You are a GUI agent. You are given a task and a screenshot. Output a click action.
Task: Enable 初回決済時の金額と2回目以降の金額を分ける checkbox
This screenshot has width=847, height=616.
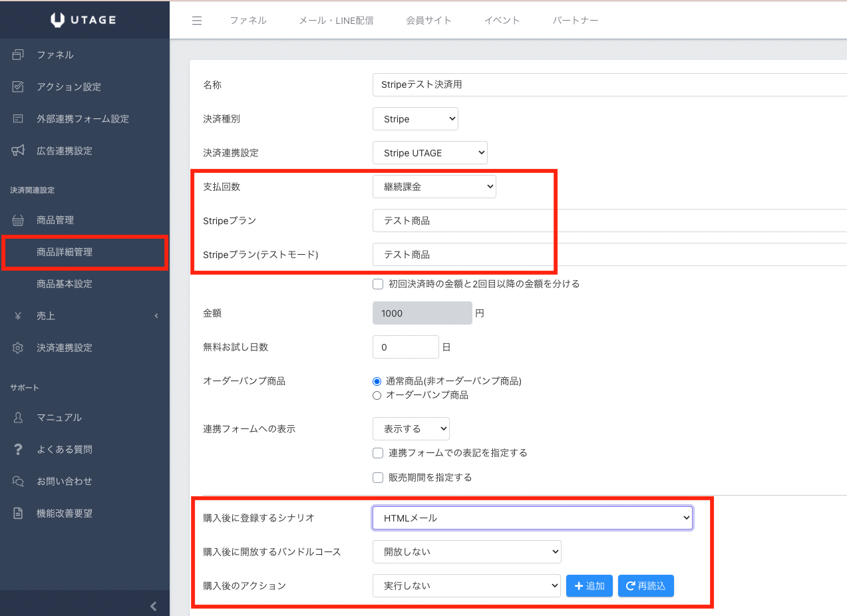[x=378, y=284]
